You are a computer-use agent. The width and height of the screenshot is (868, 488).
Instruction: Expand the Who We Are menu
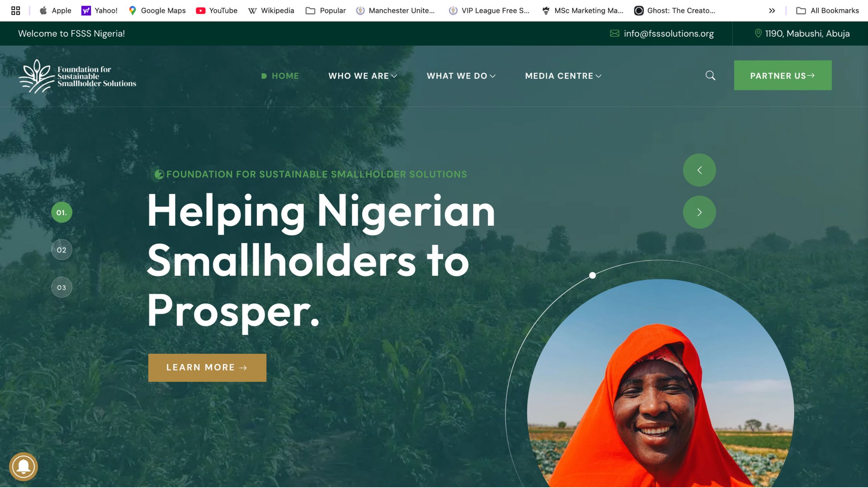pyautogui.click(x=363, y=76)
